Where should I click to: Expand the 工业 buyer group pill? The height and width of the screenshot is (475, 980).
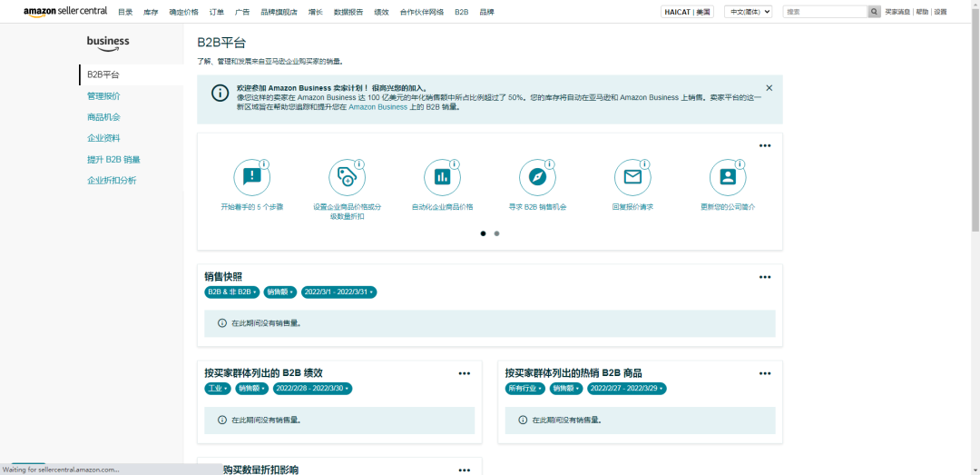tap(218, 389)
